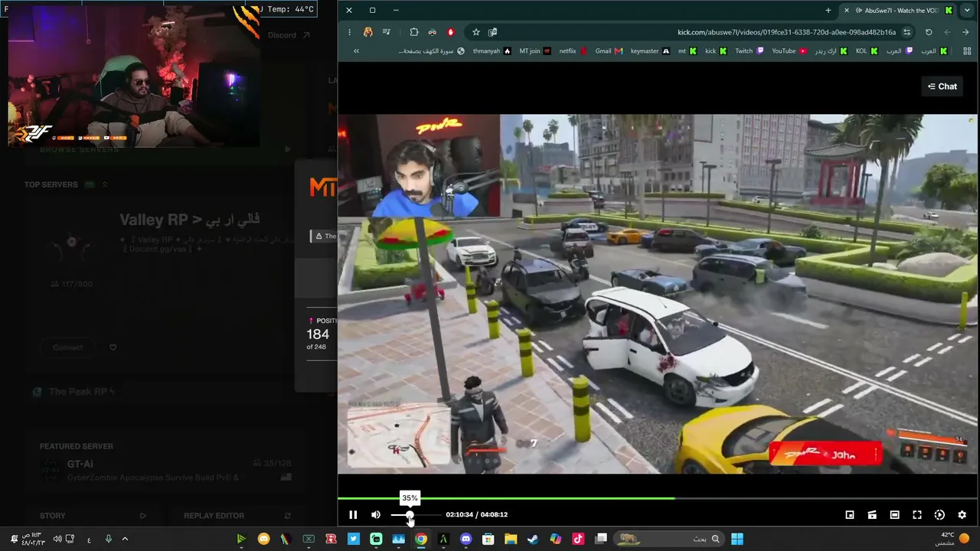Open browser extensions puzzle icon
The width and height of the screenshot is (980, 551).
pyautogui.click(x=414, y=32)
